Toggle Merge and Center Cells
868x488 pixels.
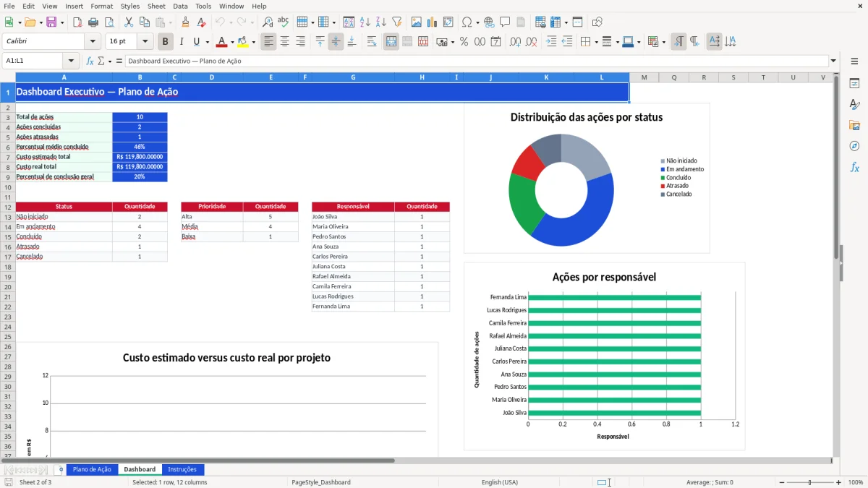pos(391,42)
